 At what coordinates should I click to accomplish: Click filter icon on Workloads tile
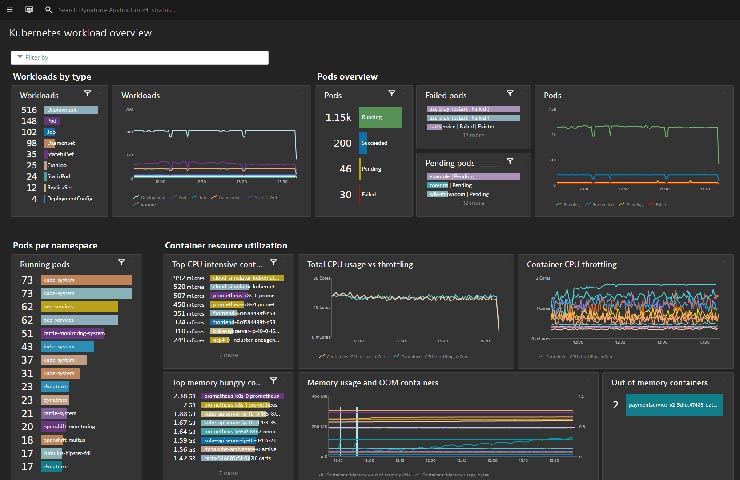(88, 93)
